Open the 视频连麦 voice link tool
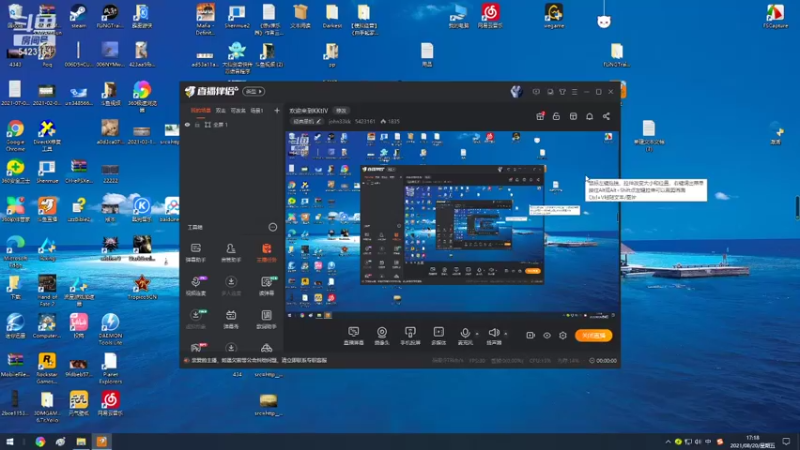 click(196, 286)
